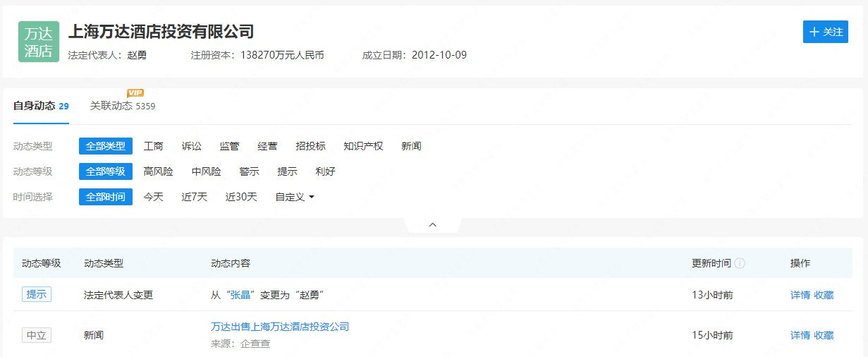This screenshot has width=868, height=357.
Task: Click the 万达酒店 company logo
Action: pyautogui.click(x=39, y=42)
